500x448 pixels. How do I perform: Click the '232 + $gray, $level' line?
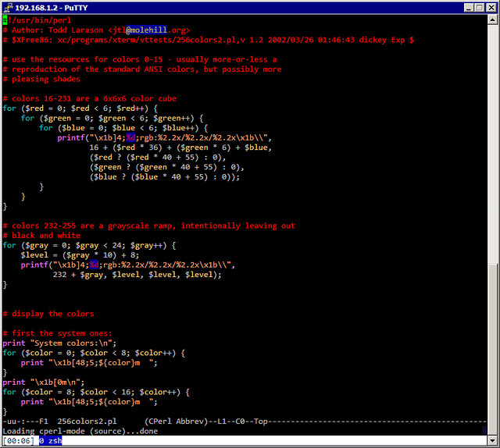137,275
